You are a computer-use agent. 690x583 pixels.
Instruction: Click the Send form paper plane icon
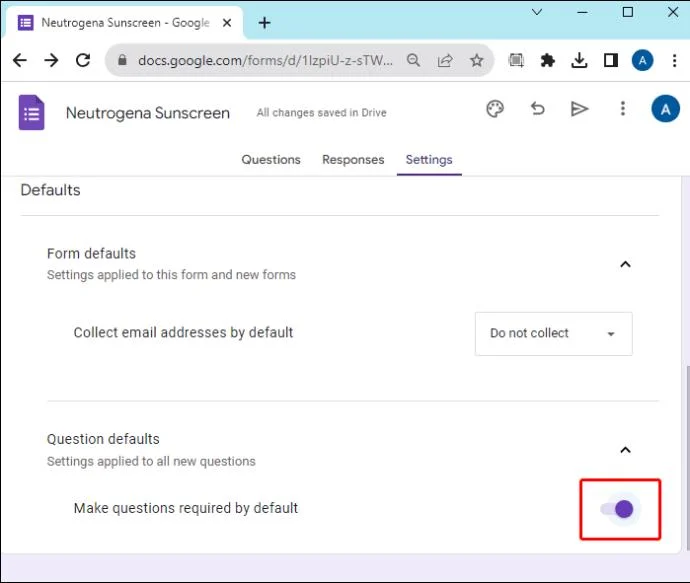coord(579,109)
